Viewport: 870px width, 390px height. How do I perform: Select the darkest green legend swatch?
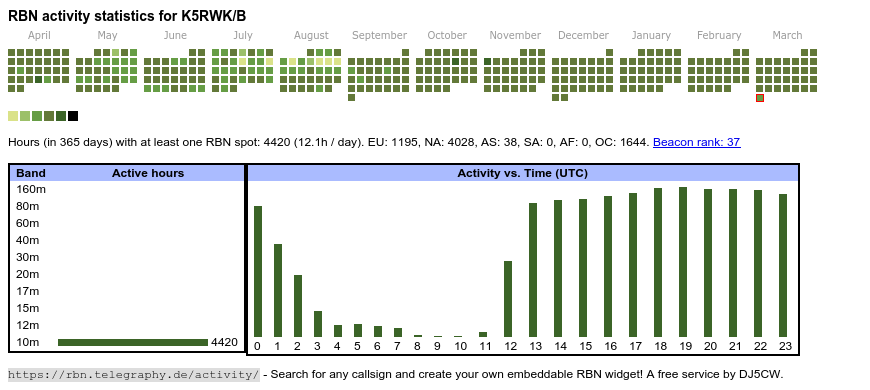click(61, 116)
